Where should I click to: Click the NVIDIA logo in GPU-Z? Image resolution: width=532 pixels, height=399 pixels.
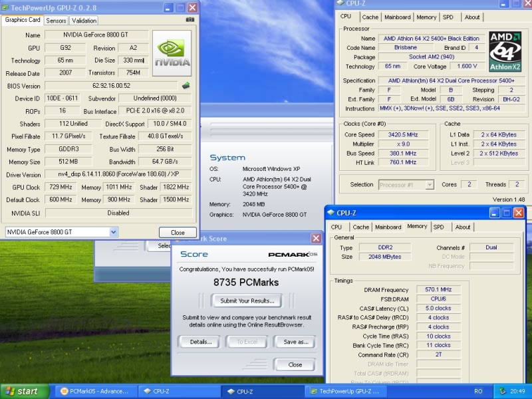pyautogui.click(x=172, y=53)
